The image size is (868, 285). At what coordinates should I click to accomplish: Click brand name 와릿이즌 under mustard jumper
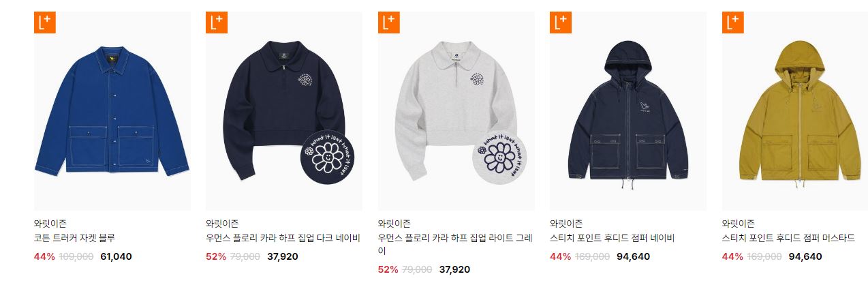[x=739, y=223]
